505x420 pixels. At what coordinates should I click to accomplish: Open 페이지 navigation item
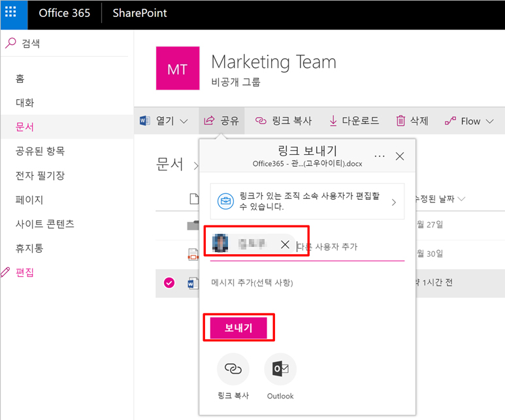coord(29,200)
